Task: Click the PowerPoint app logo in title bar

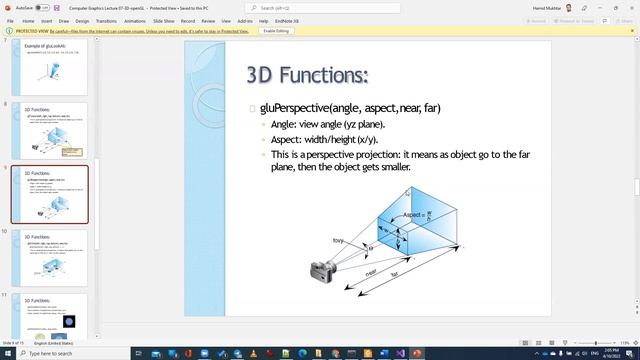Action: point(7,8)
